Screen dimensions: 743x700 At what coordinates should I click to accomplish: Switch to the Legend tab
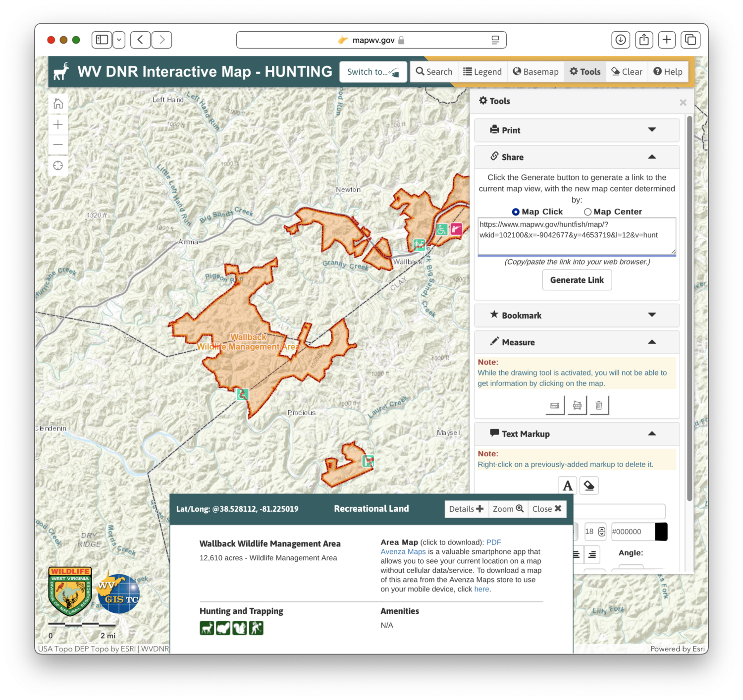(x=482, y=71)
